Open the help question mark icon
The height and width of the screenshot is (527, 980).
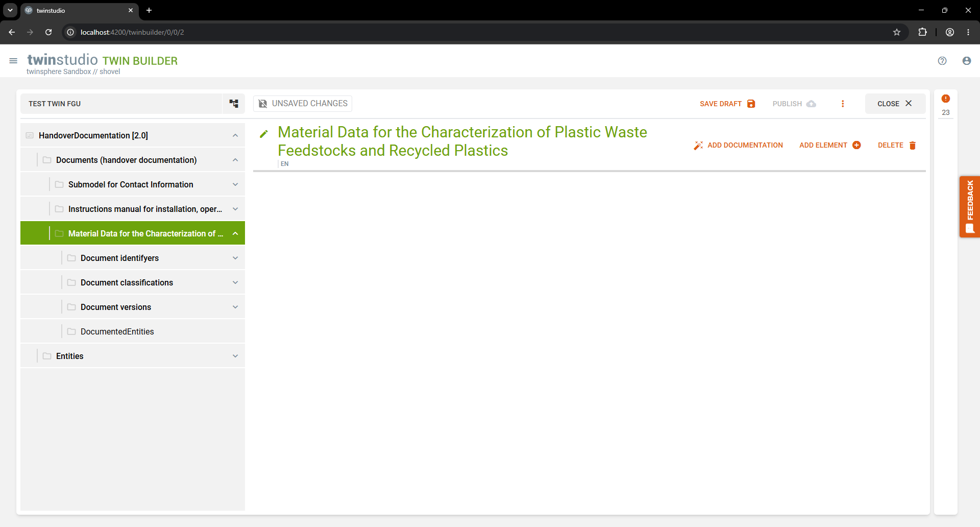(x=942, y=61)
